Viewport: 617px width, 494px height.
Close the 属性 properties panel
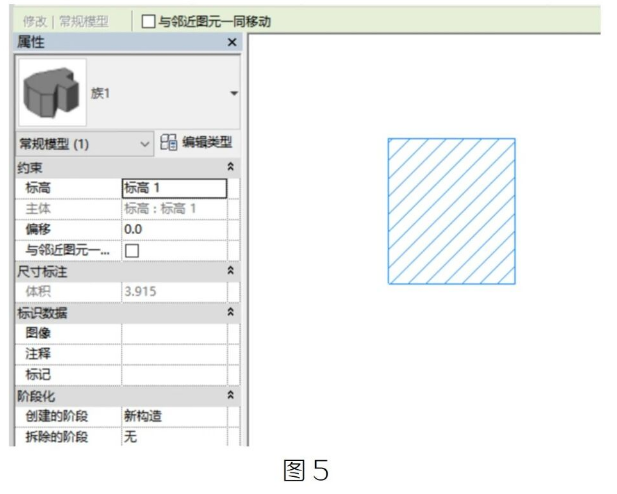(232, 42)
